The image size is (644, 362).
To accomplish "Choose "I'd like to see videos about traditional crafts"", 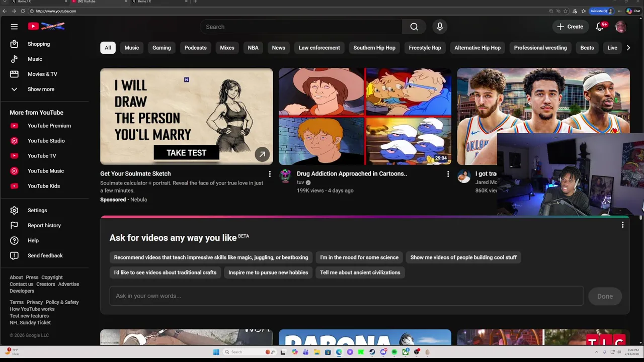I will click(x=165, y=273).
